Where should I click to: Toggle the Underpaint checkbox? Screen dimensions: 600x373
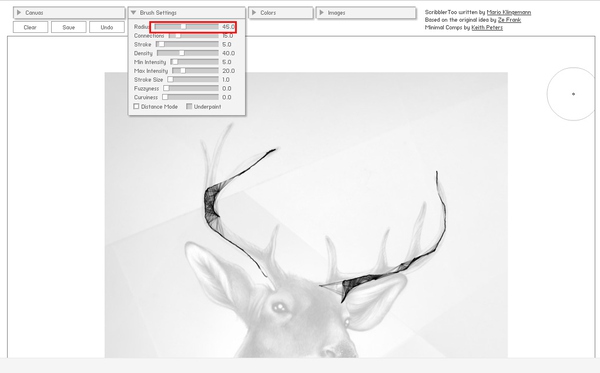point(189,106)
